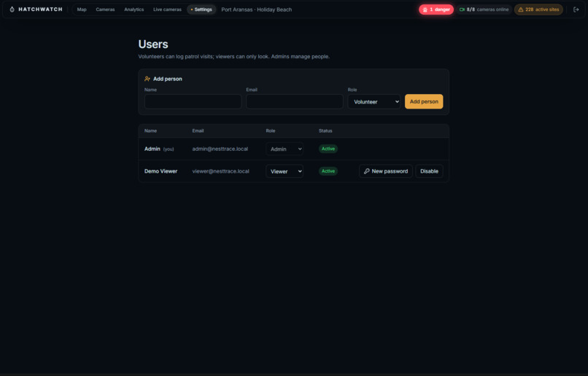This screenshot has height=376, width=588.
Task: Click the warning triangle beside 228
Action: 520,9
